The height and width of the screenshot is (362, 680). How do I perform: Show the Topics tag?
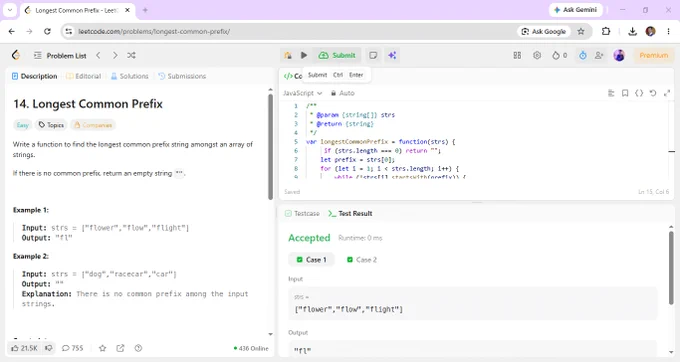(x=51, y=125)
